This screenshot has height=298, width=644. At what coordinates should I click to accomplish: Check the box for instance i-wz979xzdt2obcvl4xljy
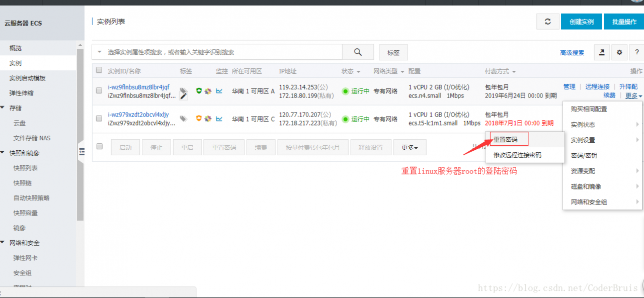tap(99, 119)
